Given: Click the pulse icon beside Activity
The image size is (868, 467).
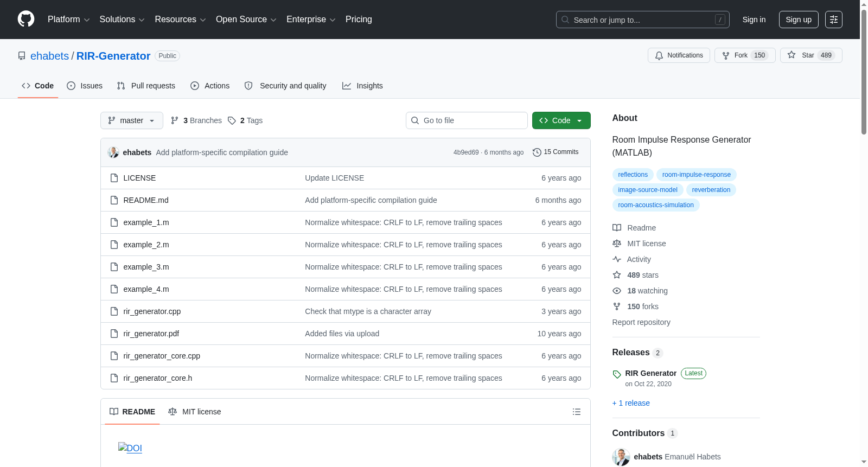Looking at the screenshot, I should point(617,259).
